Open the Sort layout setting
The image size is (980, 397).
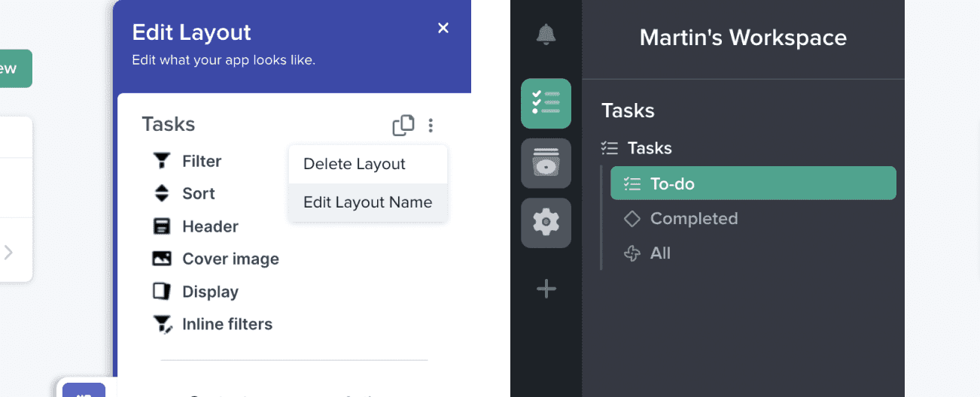198,193
